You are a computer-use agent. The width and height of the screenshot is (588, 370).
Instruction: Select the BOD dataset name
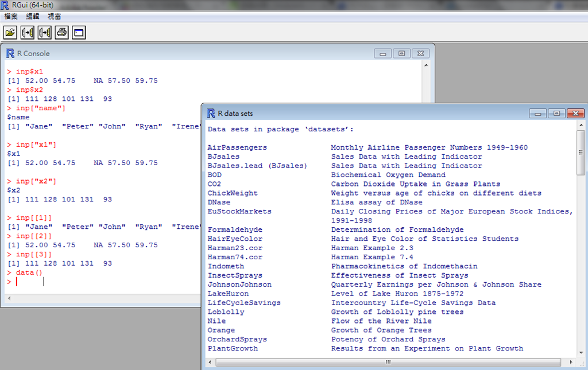[215, 175]
